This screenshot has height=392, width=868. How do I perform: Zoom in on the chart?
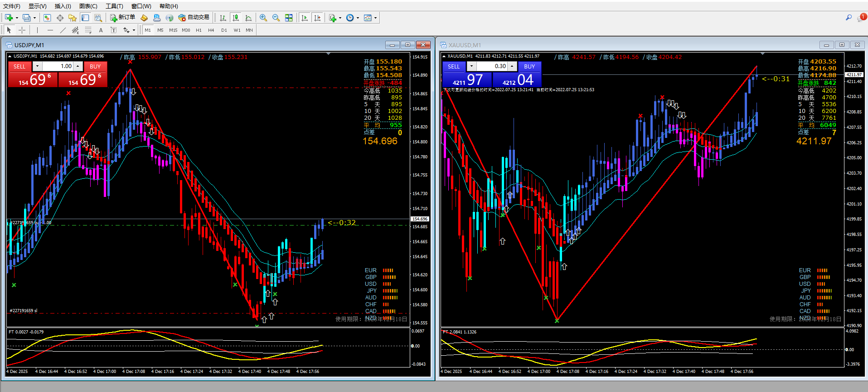(x=263, y=18)
